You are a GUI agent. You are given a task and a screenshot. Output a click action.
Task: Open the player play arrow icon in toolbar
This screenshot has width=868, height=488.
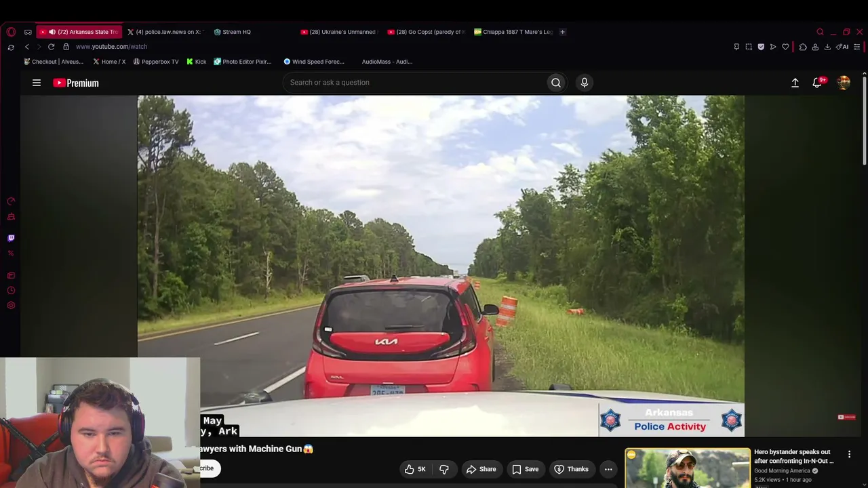(773, 47)
